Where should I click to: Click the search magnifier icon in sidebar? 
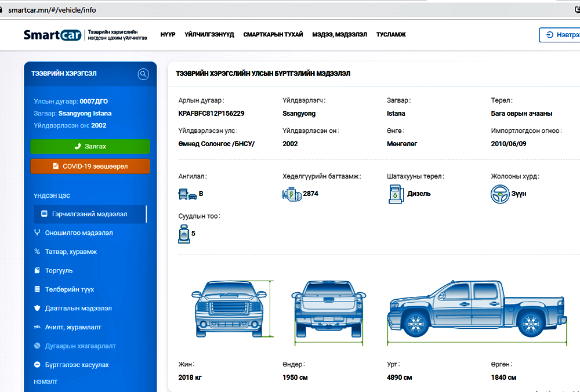click(143, 74)
